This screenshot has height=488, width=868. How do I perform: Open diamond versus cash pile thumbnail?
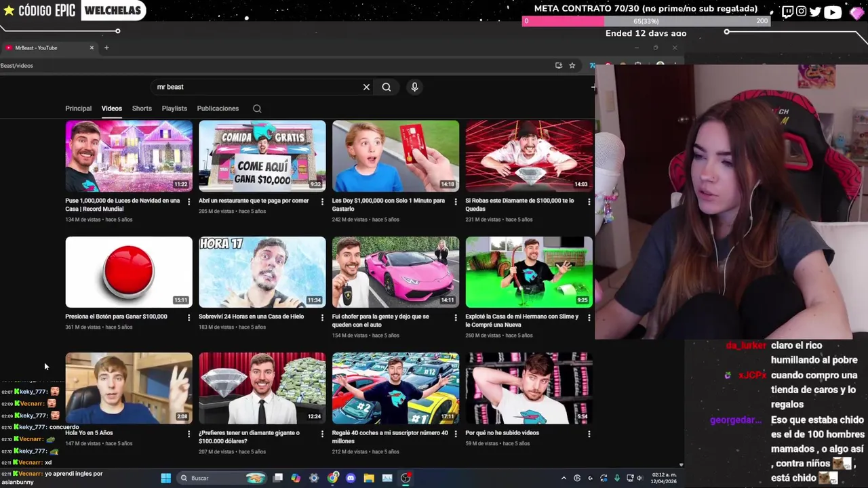[x=262, y=388]
